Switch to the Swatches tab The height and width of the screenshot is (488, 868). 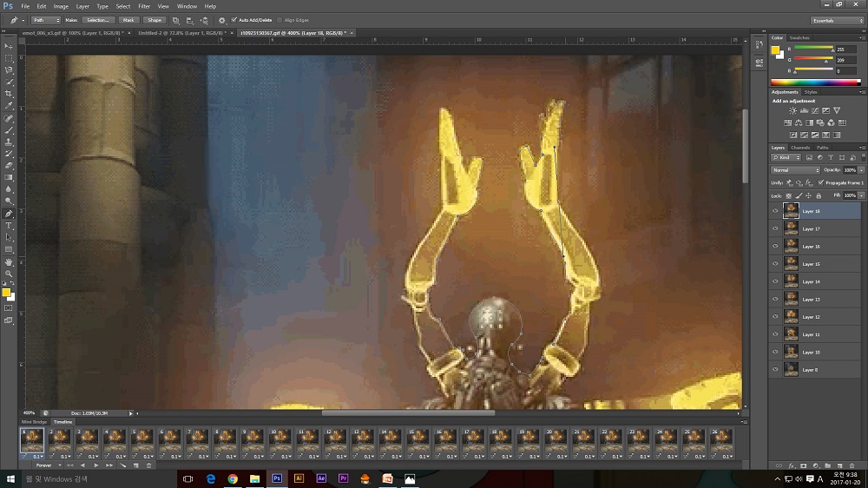(799, 37)
